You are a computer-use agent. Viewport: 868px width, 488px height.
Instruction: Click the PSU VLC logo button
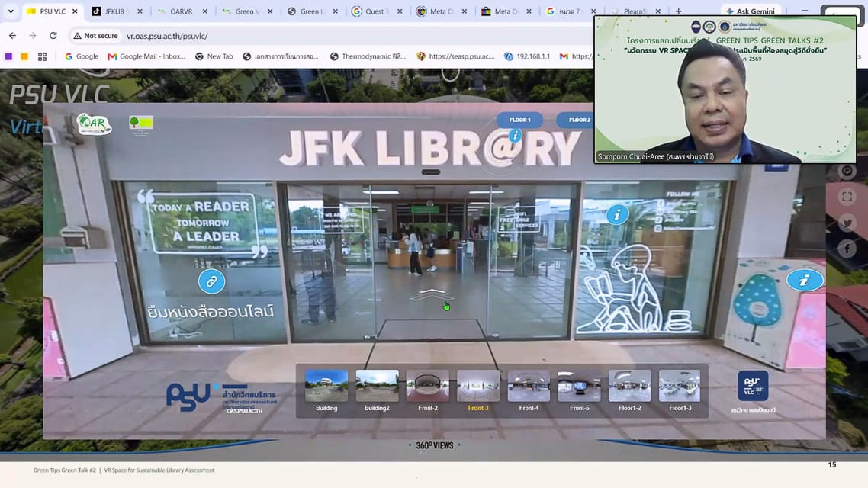click(753, 386)
